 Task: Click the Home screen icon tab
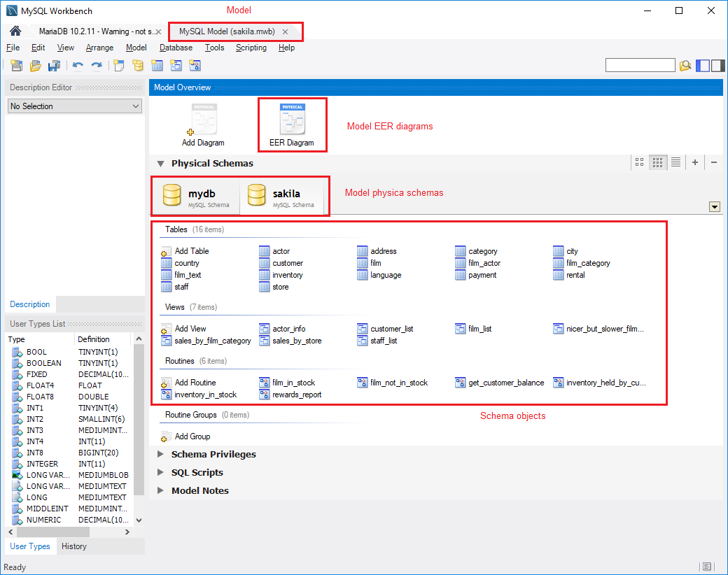coord(15,31)
